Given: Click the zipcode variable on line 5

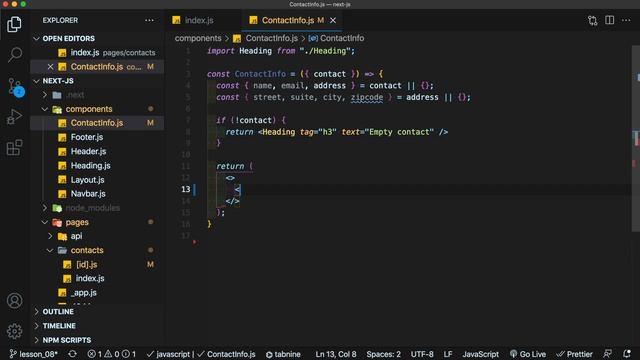Looking at the screenshot, I should (x=367, y=98).
